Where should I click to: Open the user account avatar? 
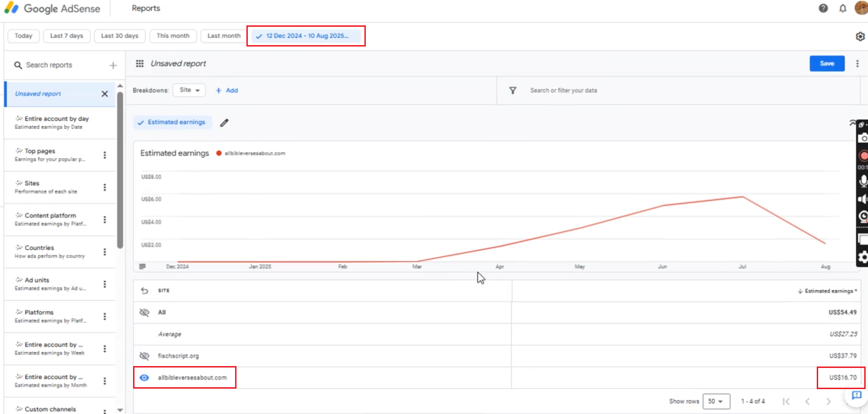pyautogui.click(x=861, y=8)
